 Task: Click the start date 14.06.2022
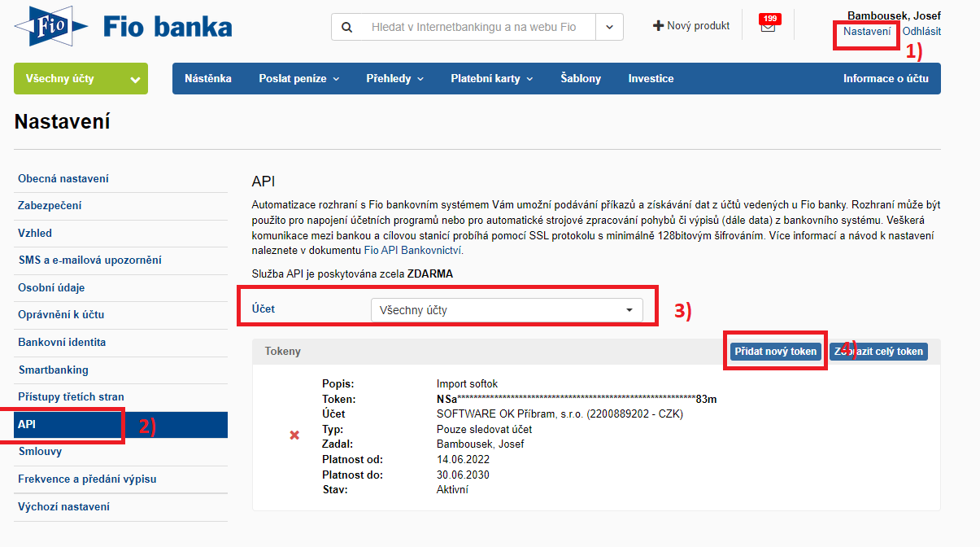tap(463, 459)
